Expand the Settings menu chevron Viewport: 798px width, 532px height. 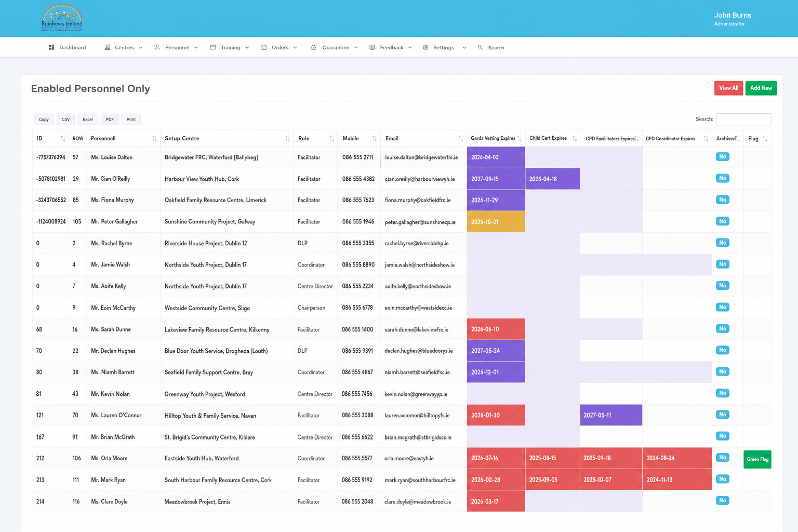coord(464,48)
